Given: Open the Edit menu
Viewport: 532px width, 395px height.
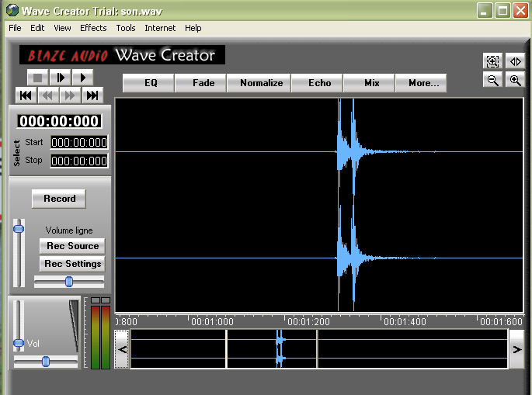Looking at the screenshot, I should tap(37, 28).
